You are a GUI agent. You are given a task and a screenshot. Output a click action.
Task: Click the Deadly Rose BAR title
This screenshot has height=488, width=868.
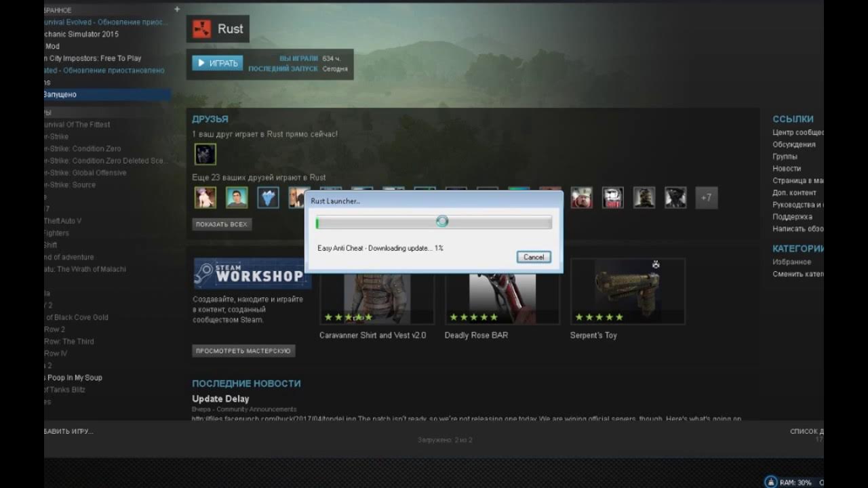point(476,335)
